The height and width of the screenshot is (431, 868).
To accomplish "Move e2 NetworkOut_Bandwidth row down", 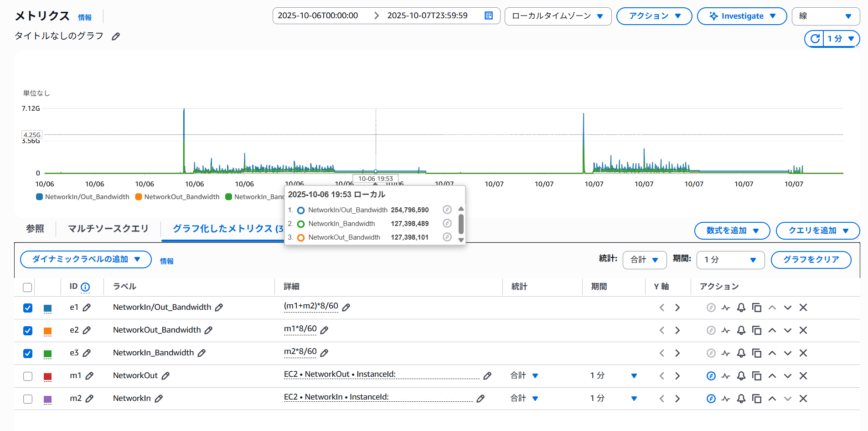I will click(x=788, y=330).
